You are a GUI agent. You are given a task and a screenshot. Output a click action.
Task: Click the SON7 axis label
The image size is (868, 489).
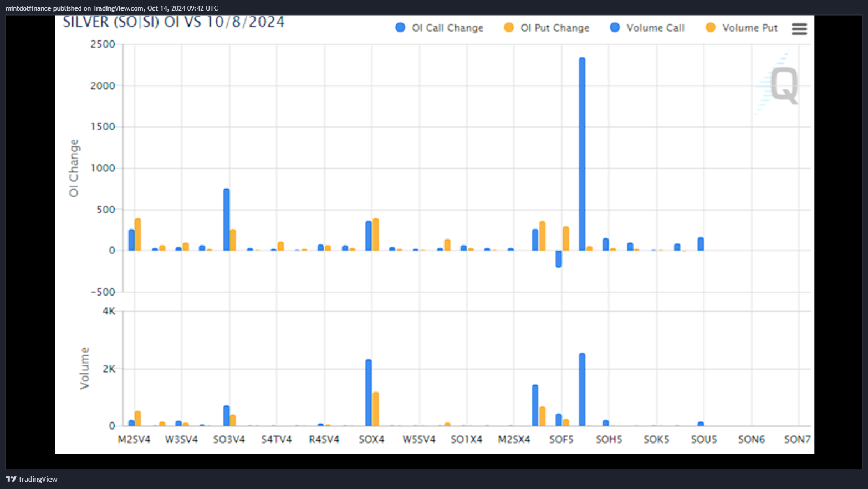coord(798,439)
